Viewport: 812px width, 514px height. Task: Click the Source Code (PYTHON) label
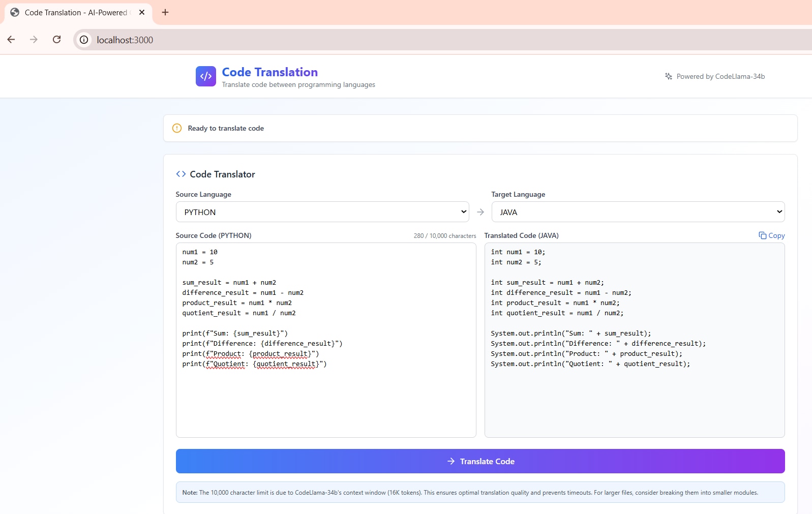[214, 235]
